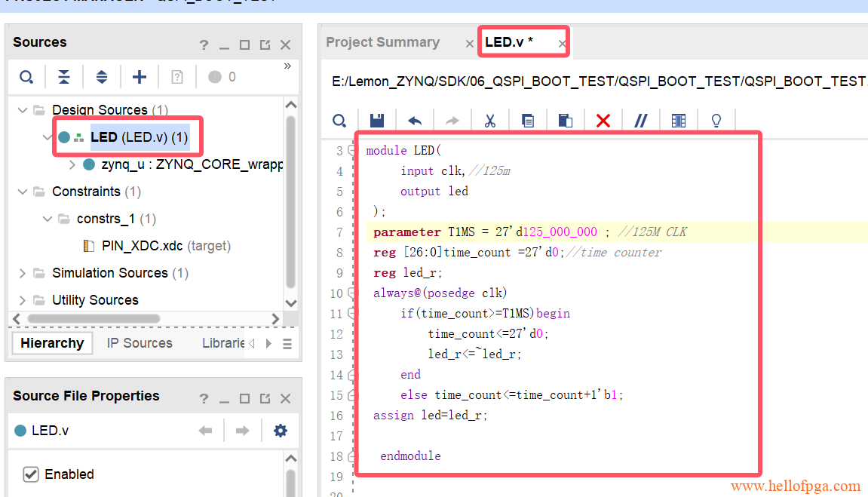
Task: Fold the module LED code block
Action: coord(351,151)
